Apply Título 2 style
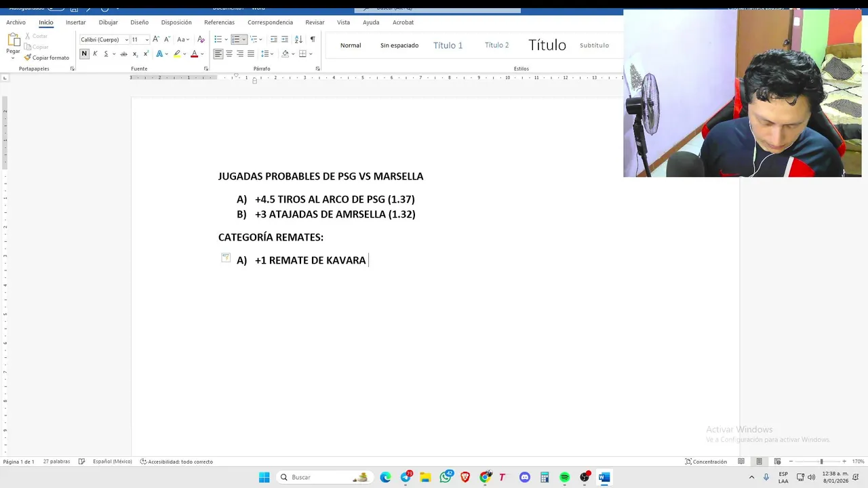 point(497,45)
